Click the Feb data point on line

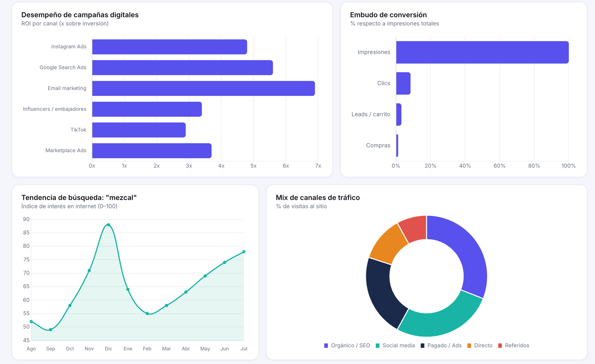(147, 314)
